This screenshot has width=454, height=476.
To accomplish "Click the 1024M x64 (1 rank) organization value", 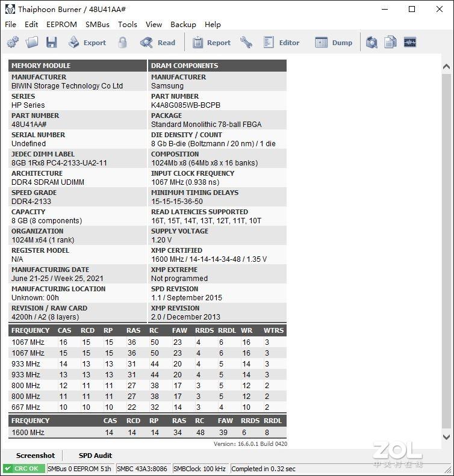I will click(x=43, y=240).
